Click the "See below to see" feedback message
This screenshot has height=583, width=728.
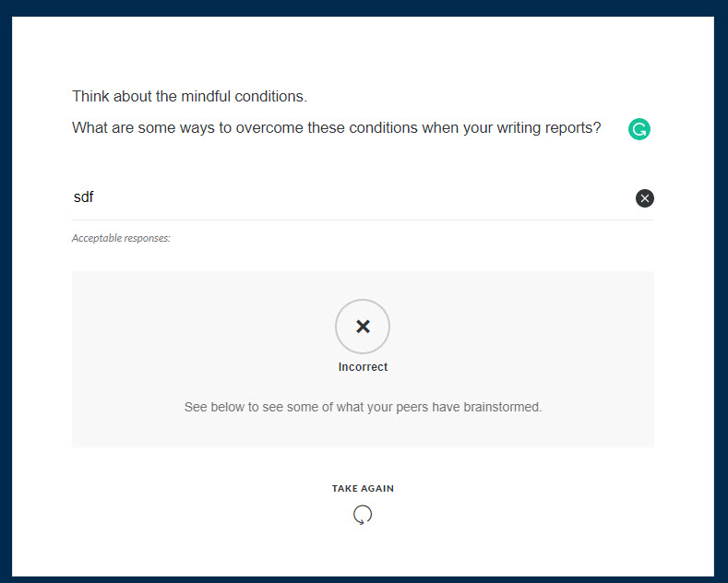coord(363,407)
